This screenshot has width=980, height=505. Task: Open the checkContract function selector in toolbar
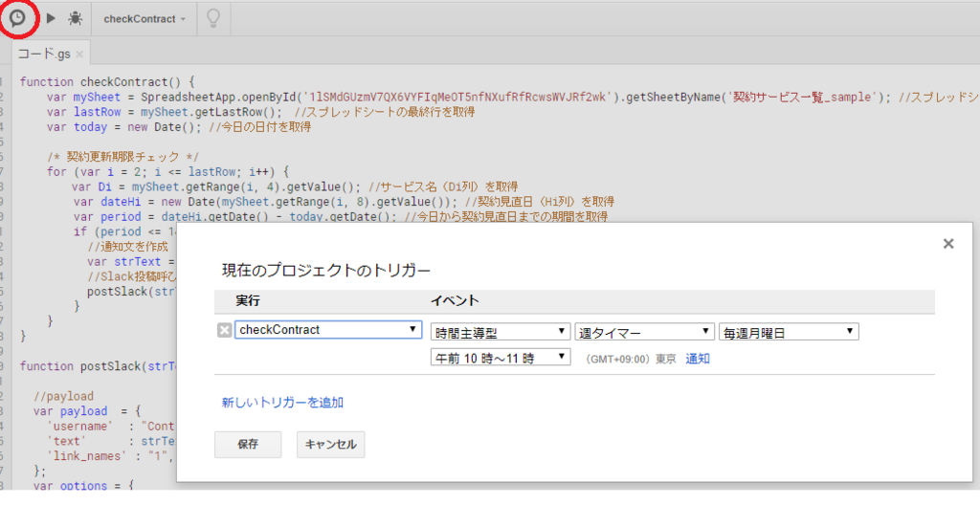point(145,19)
